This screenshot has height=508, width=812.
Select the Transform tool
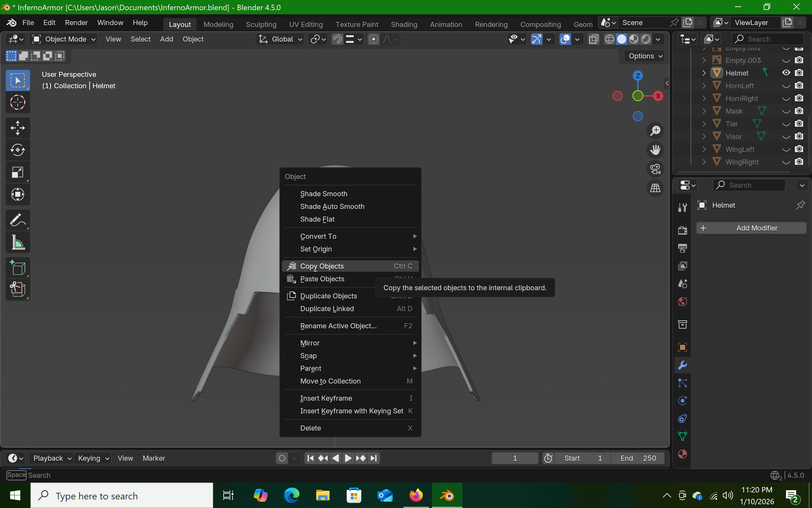18,195
